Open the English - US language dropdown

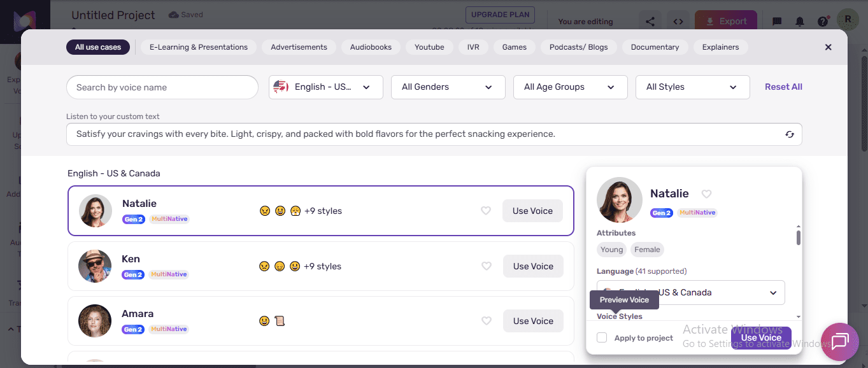coord(326,87)
